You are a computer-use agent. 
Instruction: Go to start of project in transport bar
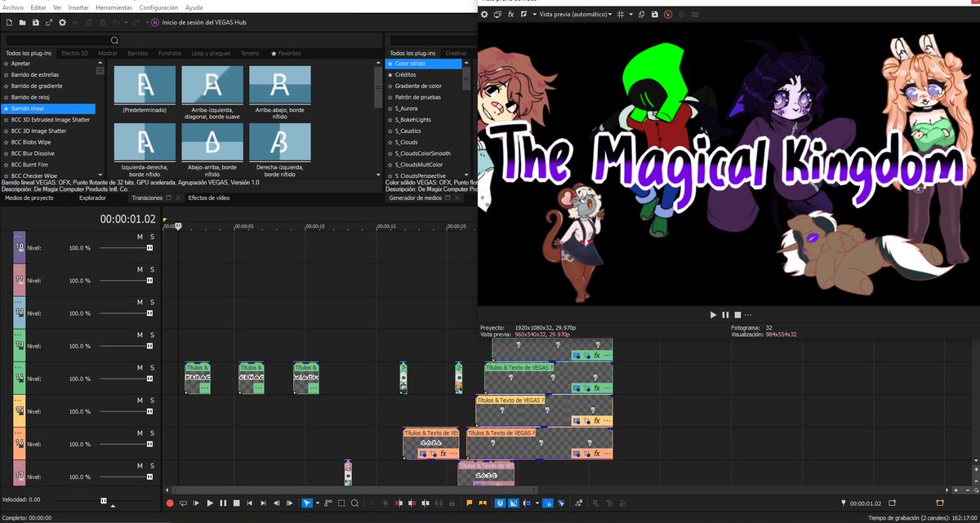click(x=249, y=503)
